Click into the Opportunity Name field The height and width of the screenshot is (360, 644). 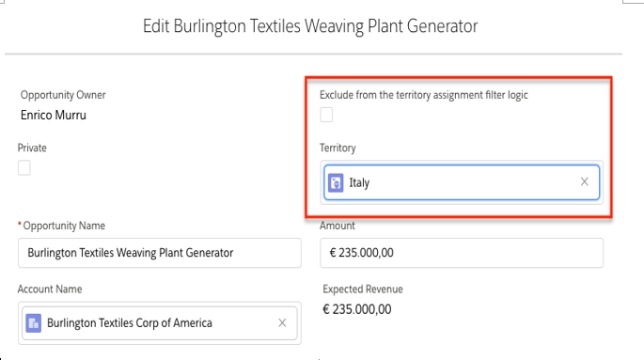coord(160,253)
